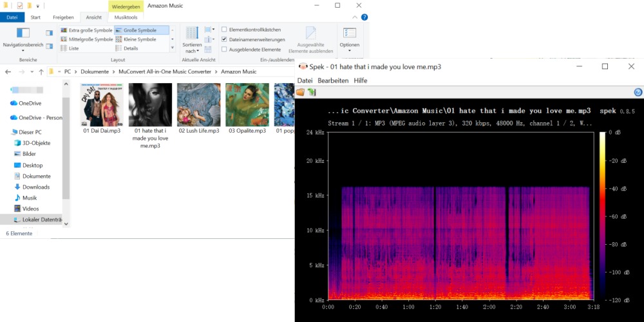Expand the layout gallery more arrow
The image size is (644, 322).
pyautogui.click(x=173, y=48)
